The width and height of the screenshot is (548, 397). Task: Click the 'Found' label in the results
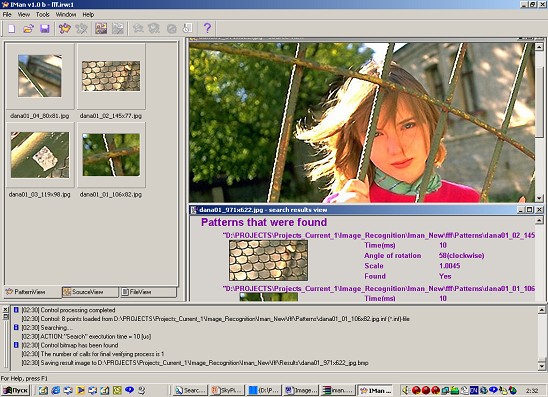[375, 276]
